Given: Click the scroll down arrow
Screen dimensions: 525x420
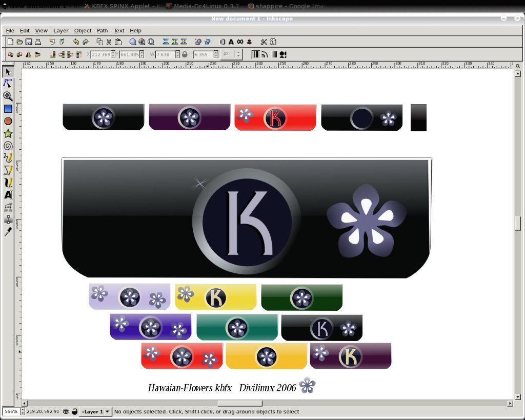Looking at the screenshot, I should [x=518, y=397].
